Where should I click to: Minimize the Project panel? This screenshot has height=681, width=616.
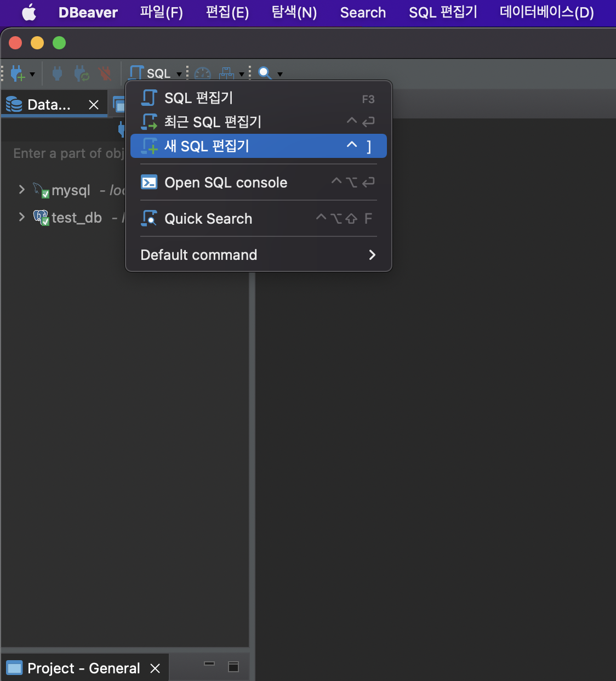pos(209,664)
